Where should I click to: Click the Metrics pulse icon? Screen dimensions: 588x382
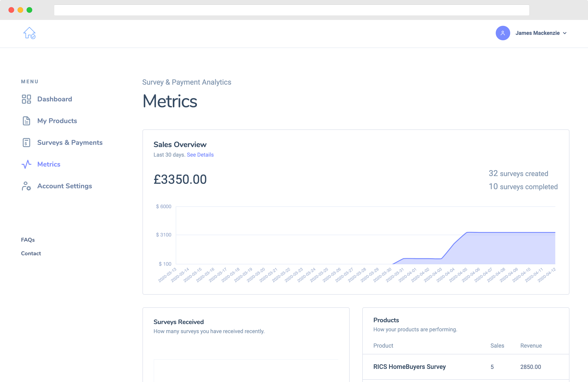click(x=26, y=164)
